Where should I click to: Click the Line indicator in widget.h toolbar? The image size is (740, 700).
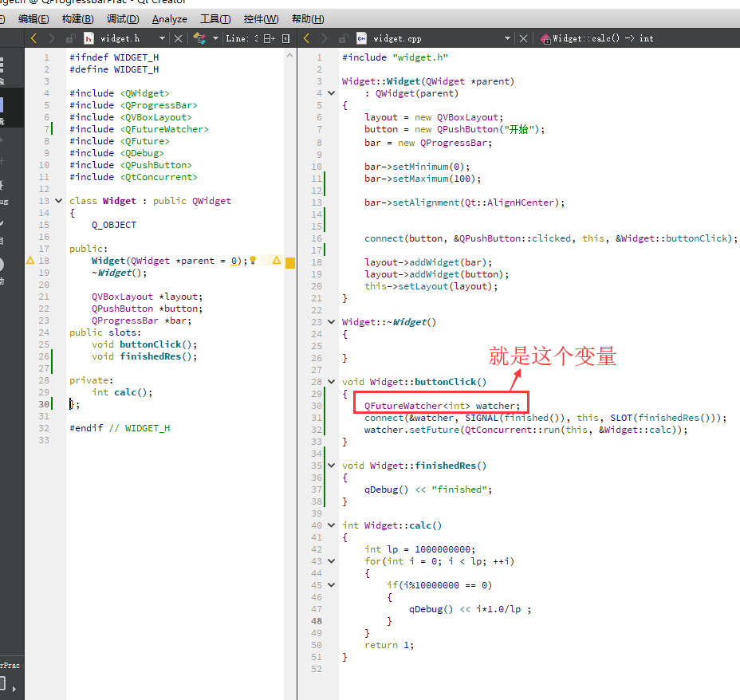tap(242, 39)
